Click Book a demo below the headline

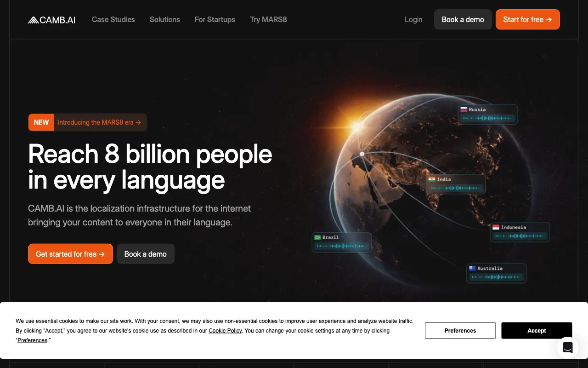coord(146,254)
